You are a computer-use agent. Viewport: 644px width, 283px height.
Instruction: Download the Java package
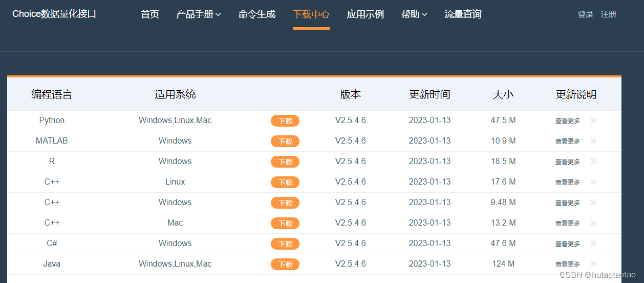285,265
